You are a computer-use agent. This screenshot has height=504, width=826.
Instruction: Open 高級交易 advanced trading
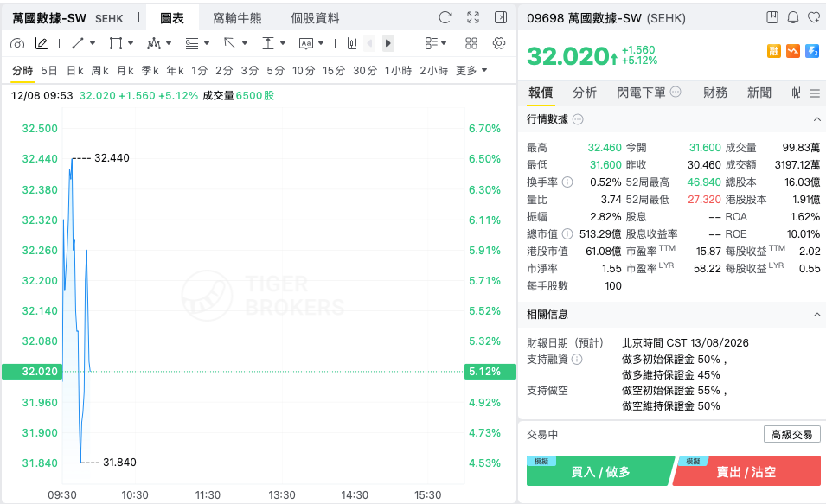[x=791, y=435]
